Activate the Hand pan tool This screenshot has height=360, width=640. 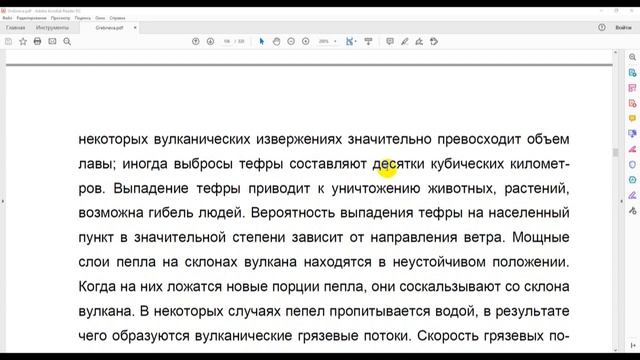pyautogui.click(x=276, y=41)
